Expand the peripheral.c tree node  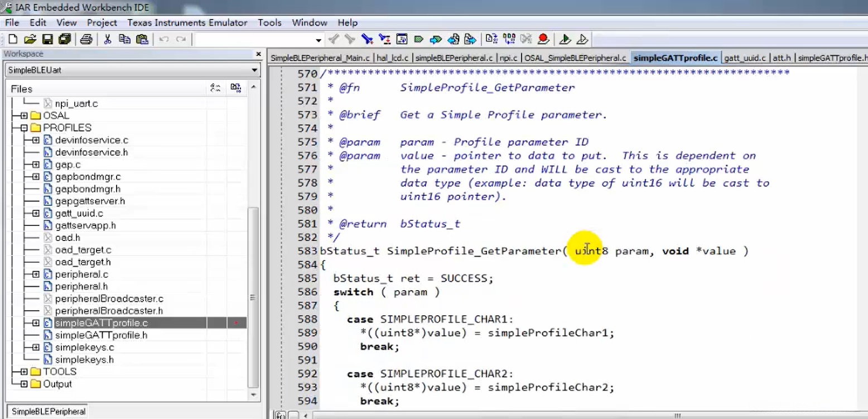pyautogui.click(x=36, y=274)
